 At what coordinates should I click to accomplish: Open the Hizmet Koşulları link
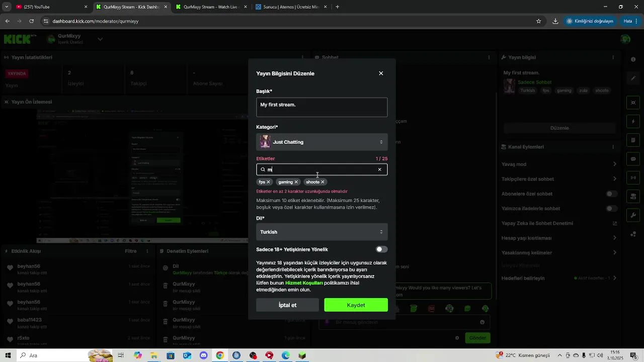click(x=304, y=283)
